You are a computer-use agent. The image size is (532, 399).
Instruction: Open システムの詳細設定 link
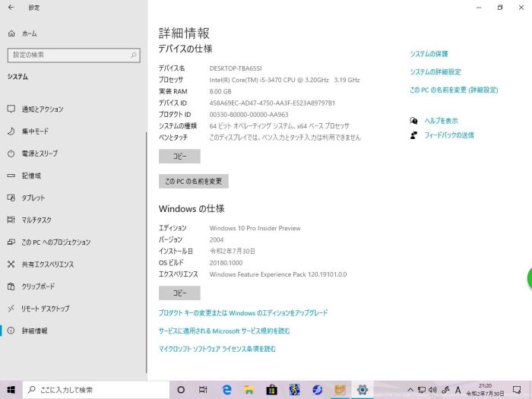tap(435, 72)
